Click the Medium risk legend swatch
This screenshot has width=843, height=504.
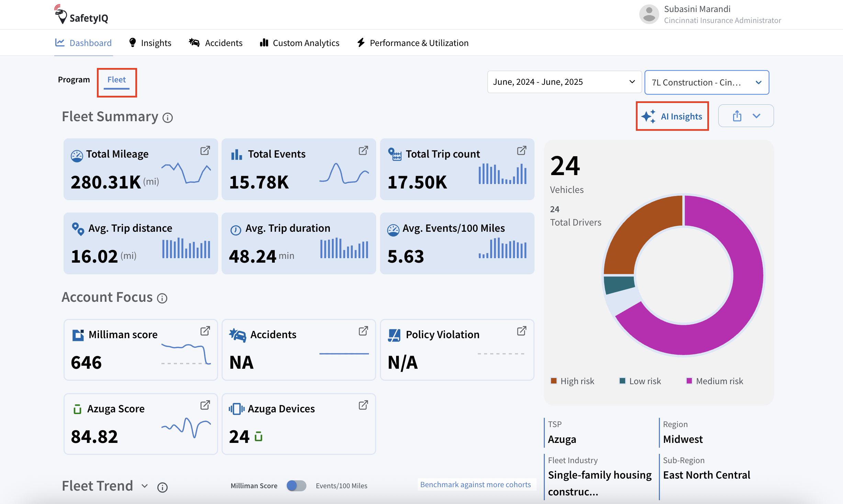689,381
